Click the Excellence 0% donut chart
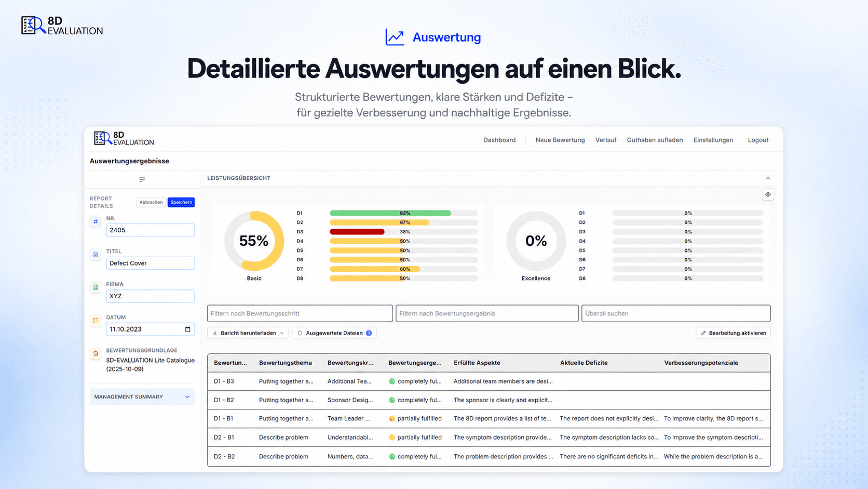868x489 pixels. [536, 241]
